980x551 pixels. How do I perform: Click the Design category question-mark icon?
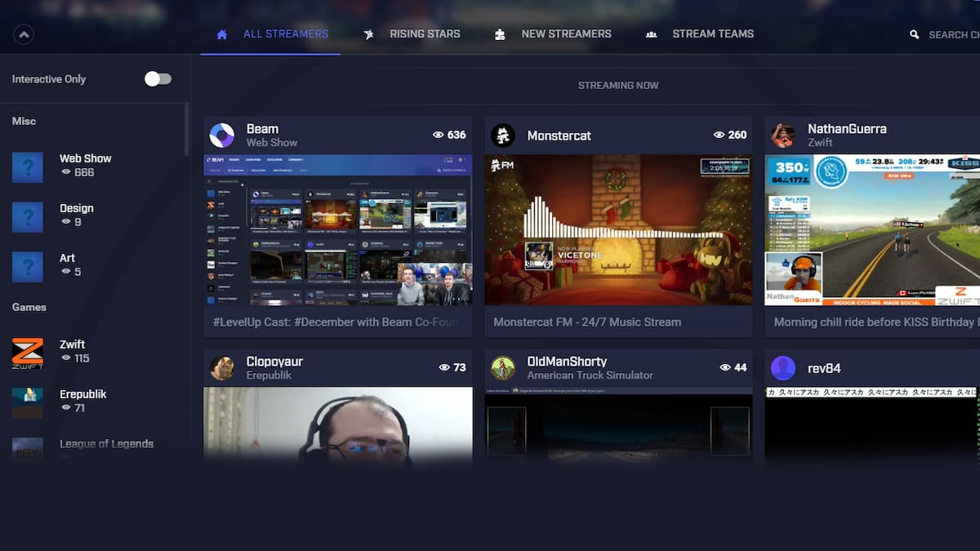click(x=28, y=216)
